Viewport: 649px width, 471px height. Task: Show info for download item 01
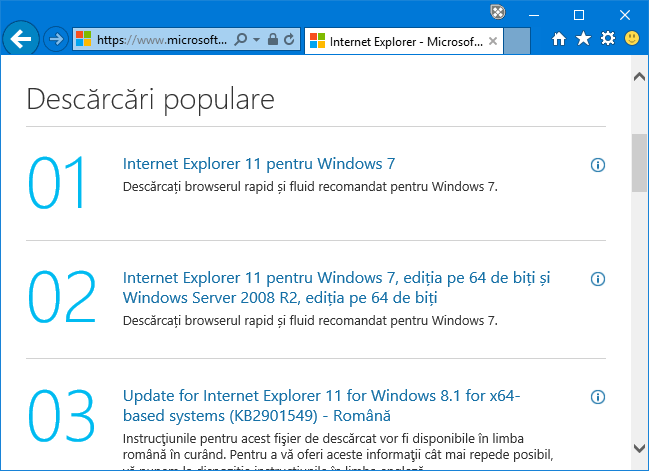(x=598, y=165)
